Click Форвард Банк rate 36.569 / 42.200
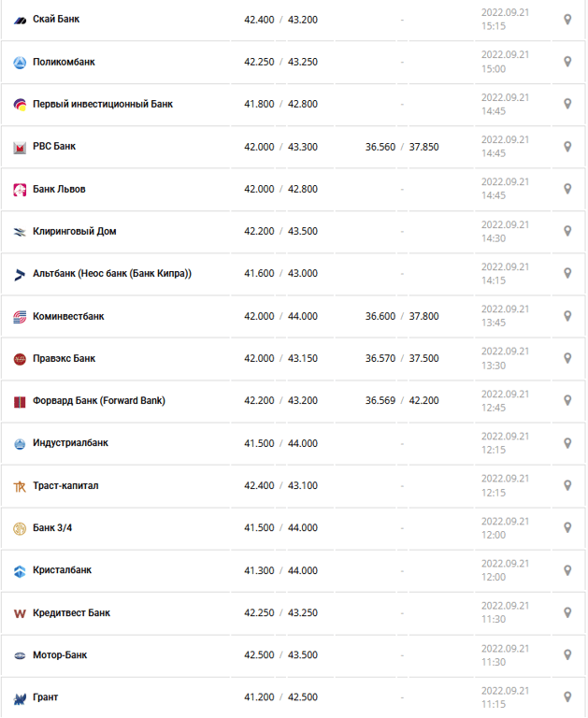Image resolution: width=588 pixels, height=718 pixels. click(x=402, y=401)
